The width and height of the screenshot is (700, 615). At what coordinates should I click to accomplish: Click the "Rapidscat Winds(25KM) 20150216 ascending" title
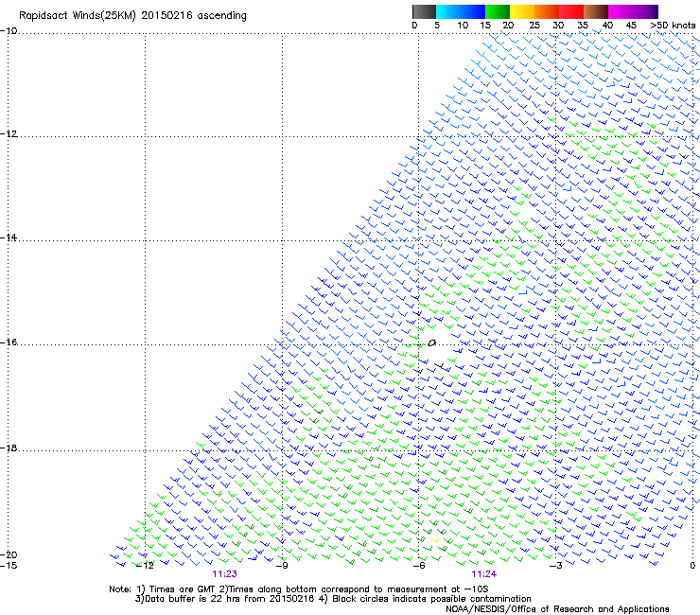tap(132, 16)
